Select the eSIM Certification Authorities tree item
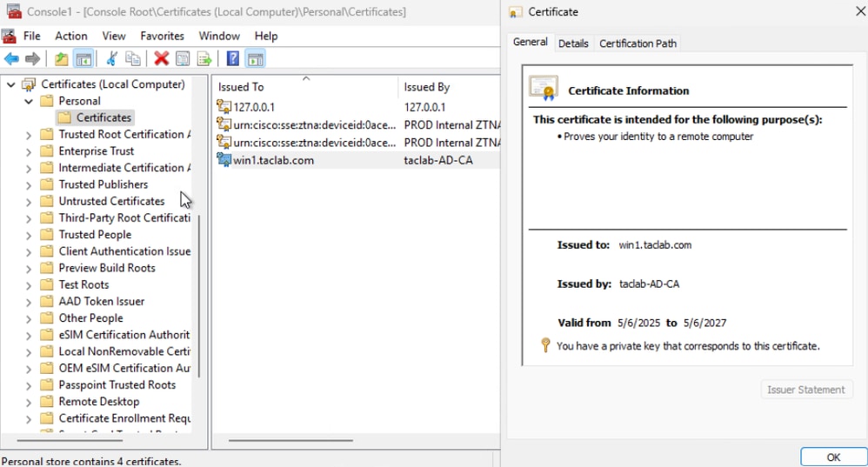 (124, 335)
